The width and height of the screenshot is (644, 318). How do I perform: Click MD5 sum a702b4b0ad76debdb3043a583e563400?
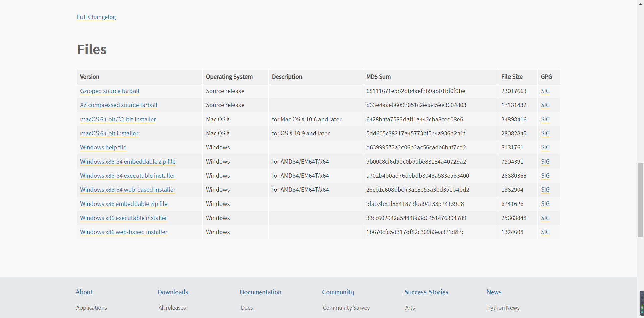418,176
